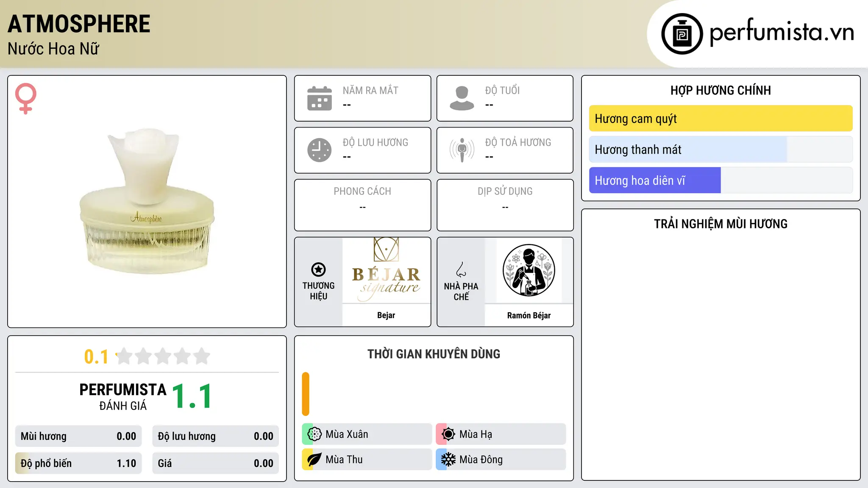Click the pink female gender symbol
This screenshot has height=488, width=868.
click(26, 99)
